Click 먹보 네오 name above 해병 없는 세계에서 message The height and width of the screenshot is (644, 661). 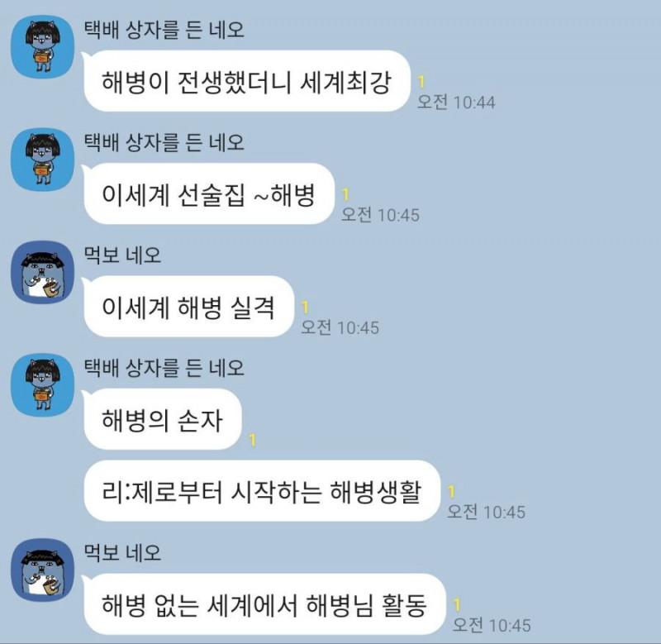[122, 553]
